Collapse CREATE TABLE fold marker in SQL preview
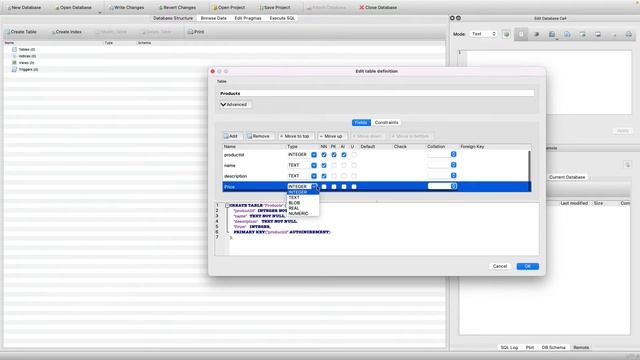 (x=227, y=205)
